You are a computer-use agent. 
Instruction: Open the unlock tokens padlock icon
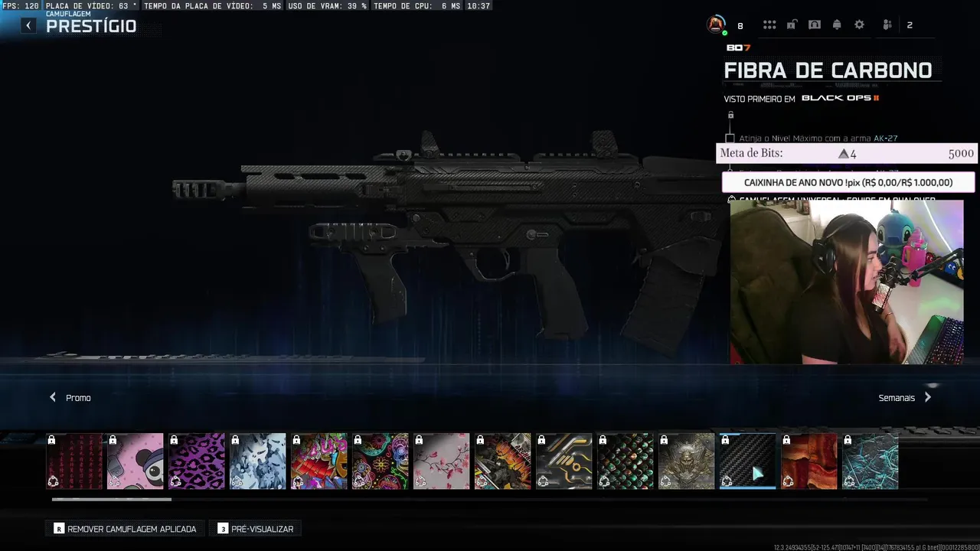point(792,24)
